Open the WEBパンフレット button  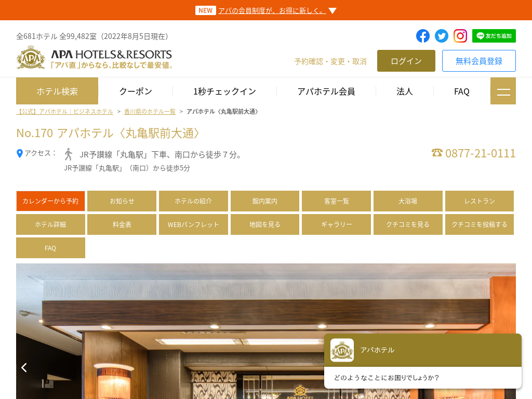[x=193, y=224]
